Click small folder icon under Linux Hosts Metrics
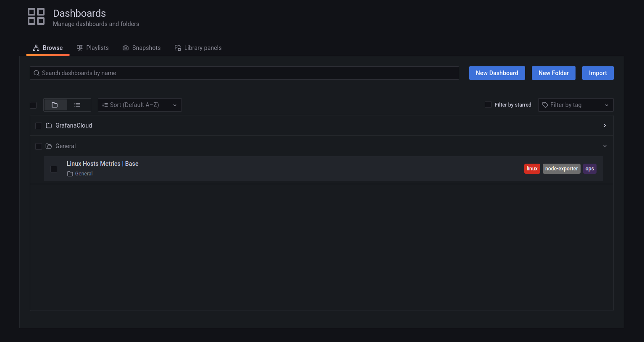The image size is (644, 342). (70, 174)
